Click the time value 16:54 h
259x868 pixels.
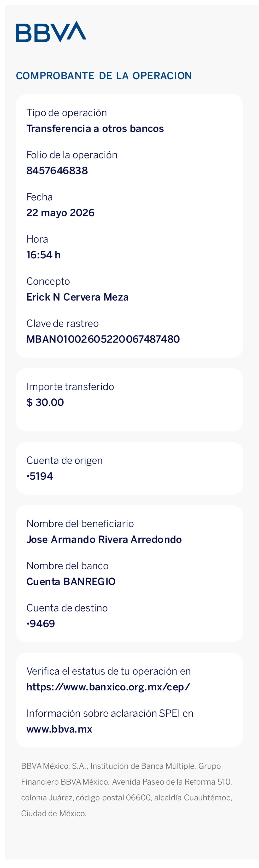(x=43, y=255)
